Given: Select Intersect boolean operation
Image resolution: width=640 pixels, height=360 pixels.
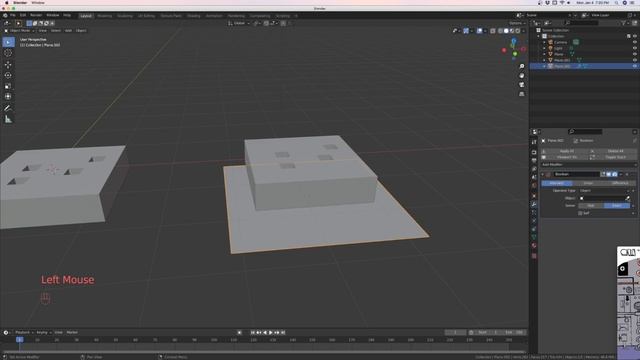Looking at the screenshot, I should point(557,183).
